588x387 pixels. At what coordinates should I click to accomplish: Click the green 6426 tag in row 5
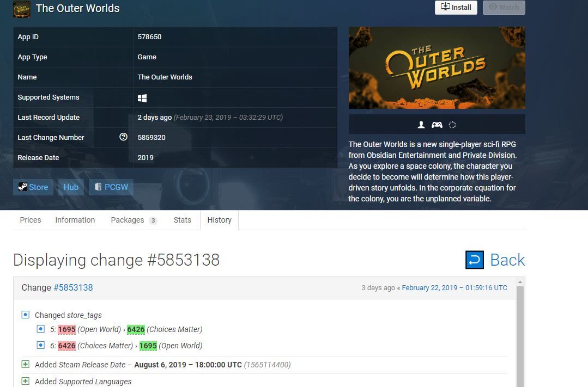click(136, 329)
